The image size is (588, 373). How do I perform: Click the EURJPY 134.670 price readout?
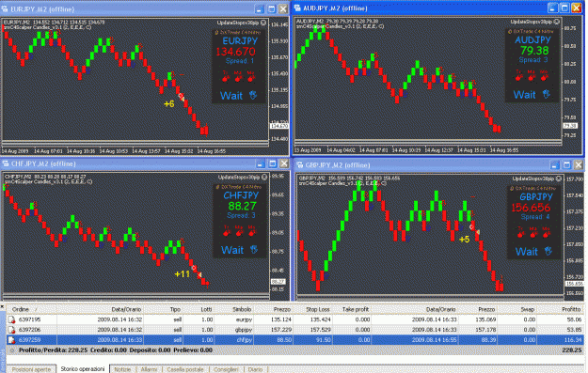click(235, 52)
